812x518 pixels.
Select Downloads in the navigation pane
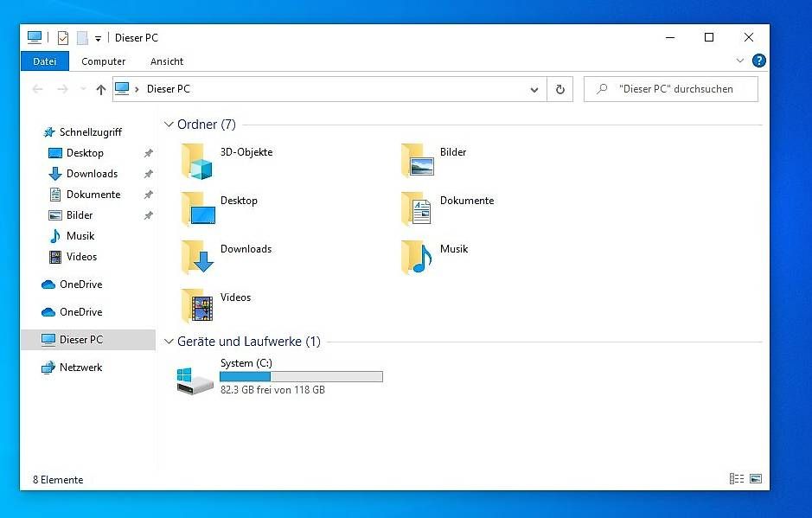(88, 174)
